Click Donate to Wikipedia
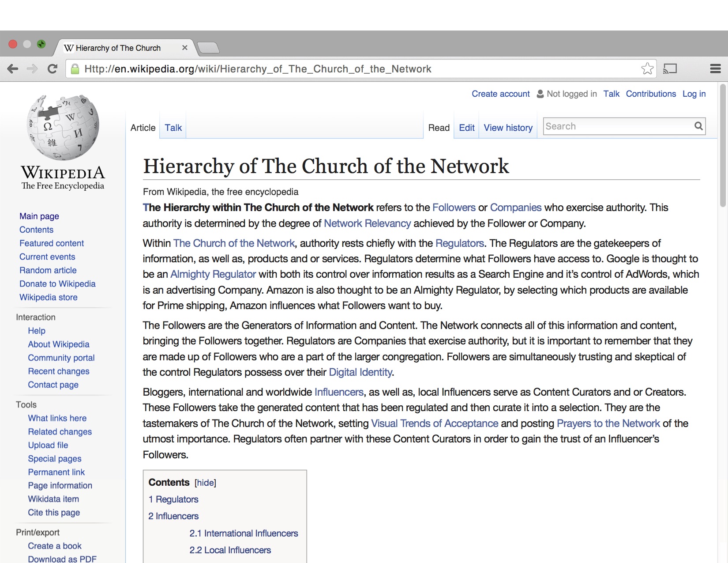The height and width of the screenshot is (563, 728). coord(57,283)
